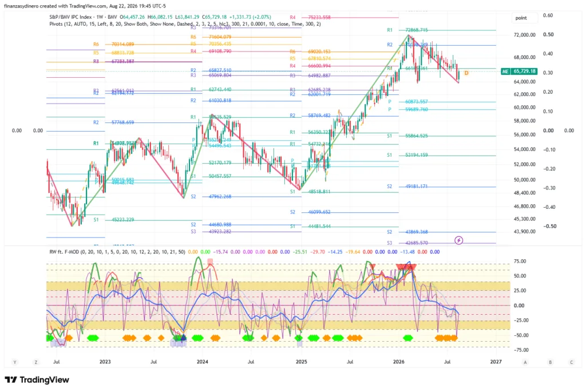Click the low value L63,841.29
586x392 pixels.
(x=187, y=17)
